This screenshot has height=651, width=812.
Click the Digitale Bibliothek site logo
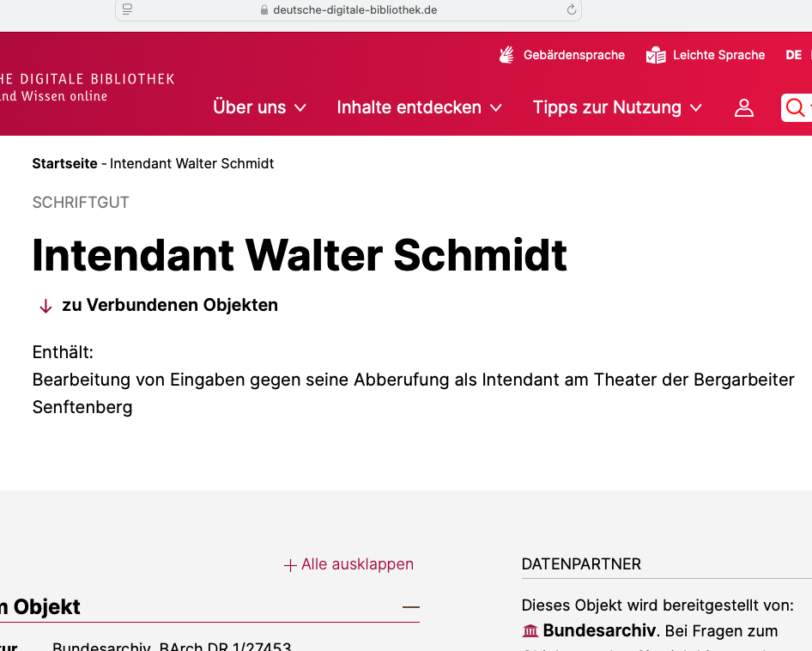[x=86, y=87]
